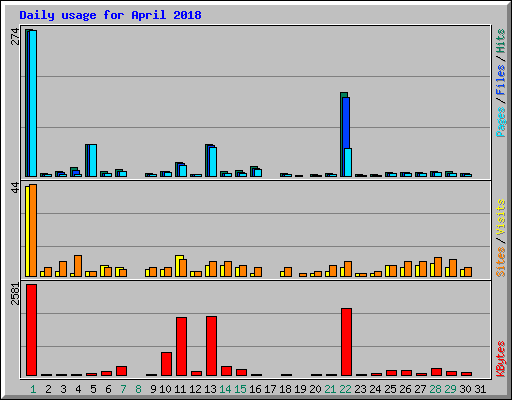Click x-axis day label 30
The image size is (512, 400).
tap(465, 389)
